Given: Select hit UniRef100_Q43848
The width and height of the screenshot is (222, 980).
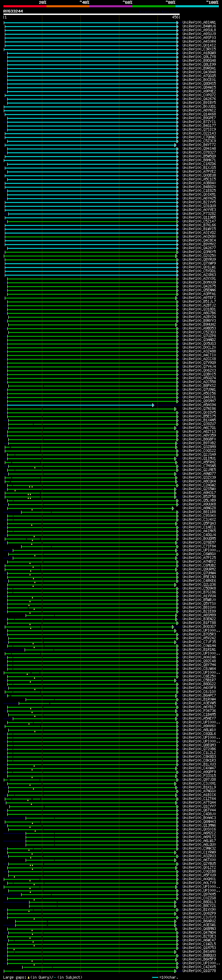Looking at the screenshot, I should (199, 72).
